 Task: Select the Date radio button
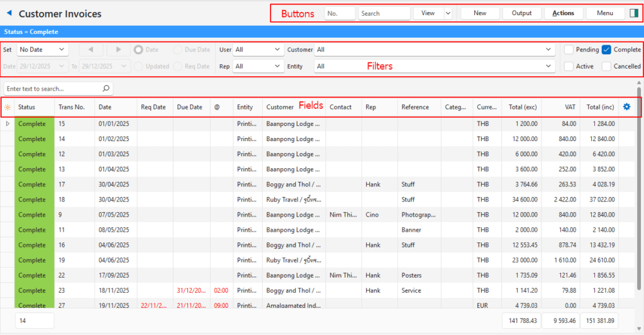138,49
